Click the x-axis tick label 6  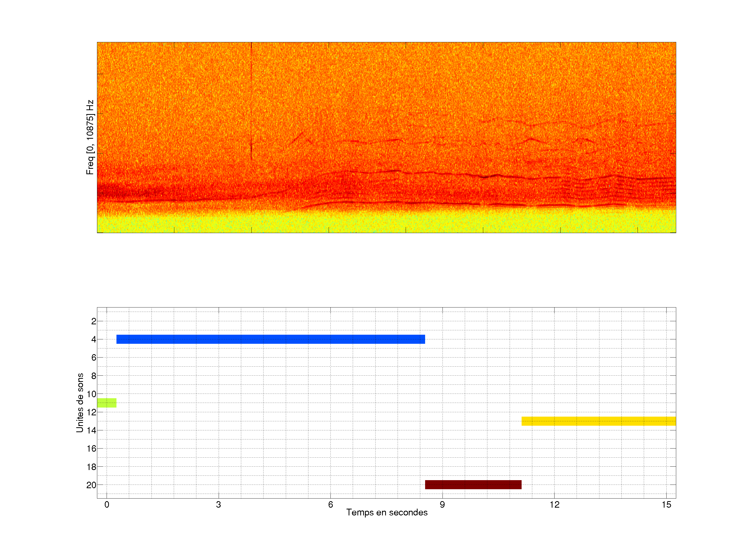330,505
